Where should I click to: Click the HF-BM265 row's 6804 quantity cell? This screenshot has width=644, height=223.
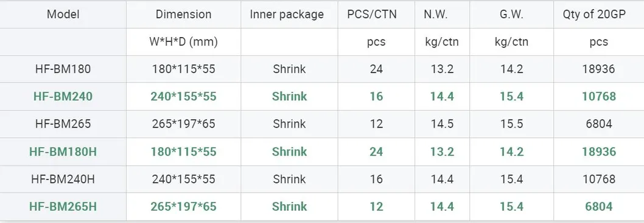click(x=599, y=124)
